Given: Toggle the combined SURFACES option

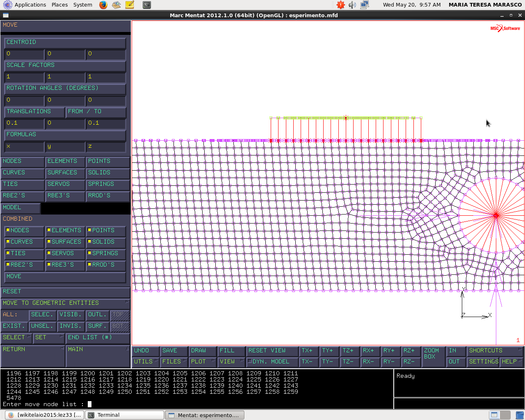Looking at the screenshot, I should pyautogui.click(x=65, y=242).
